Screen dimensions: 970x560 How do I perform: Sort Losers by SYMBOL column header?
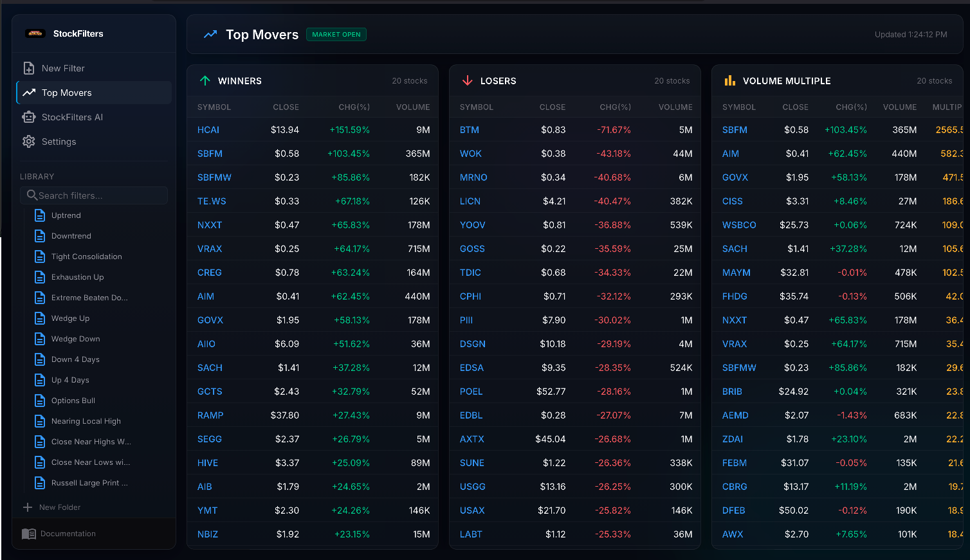[477, 107]
